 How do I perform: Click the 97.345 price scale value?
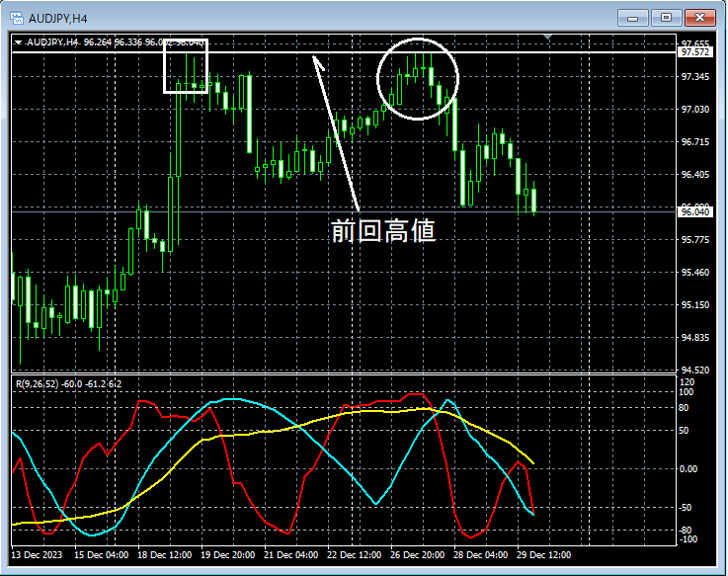pyautogui.click(x=695, y=76)
